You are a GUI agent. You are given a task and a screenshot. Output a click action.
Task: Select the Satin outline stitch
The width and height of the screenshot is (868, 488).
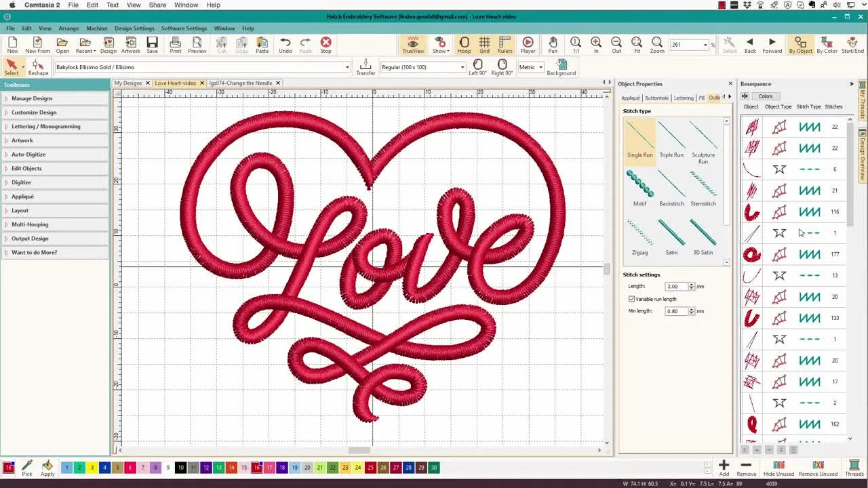pyautogui.click(x=671, y=237)
